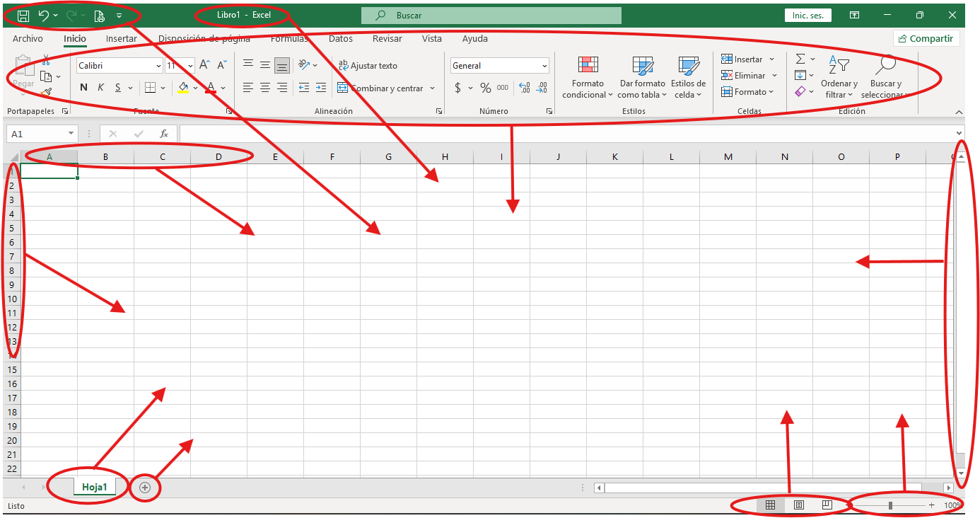Open the Datos ribbon tab
The width and height of the screenshot is (980, 518).
pyautogui.click(x=341, y=39)
